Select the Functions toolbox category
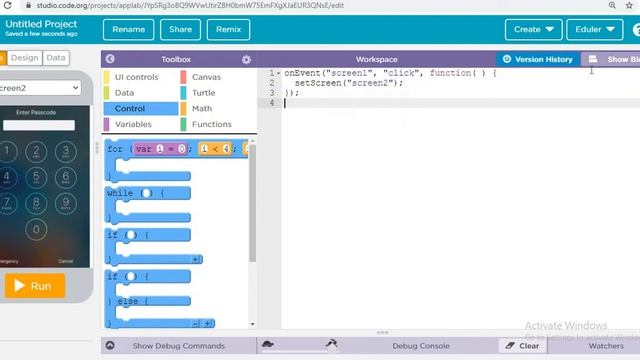The height and width of the screenshot is (360, 640). pyautogui.click(x=211, y=124)
